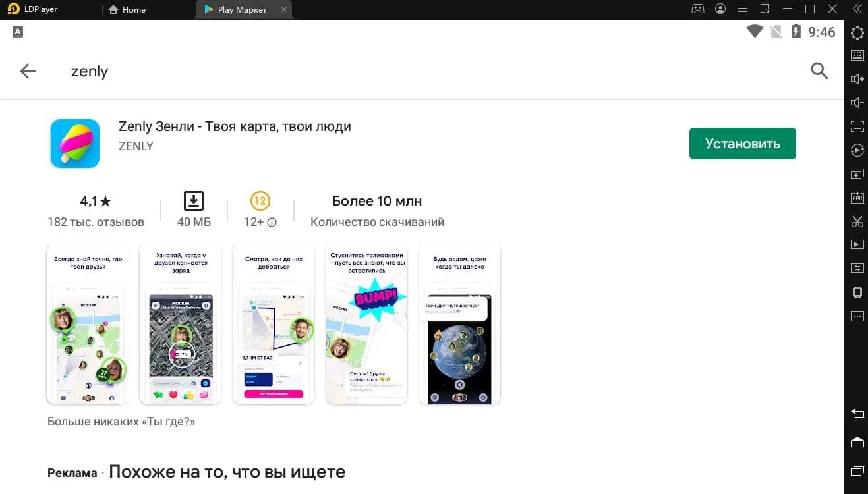This screenshot has width=868, height=494.
Task: Tap the 12+ age rating badge
Action: click(x=260, y=201)
